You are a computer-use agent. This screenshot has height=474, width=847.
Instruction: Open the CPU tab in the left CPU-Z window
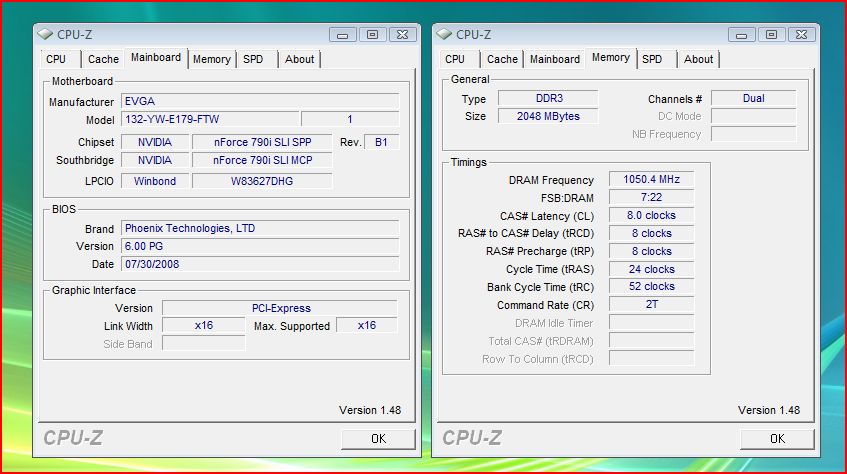(60, 59)
